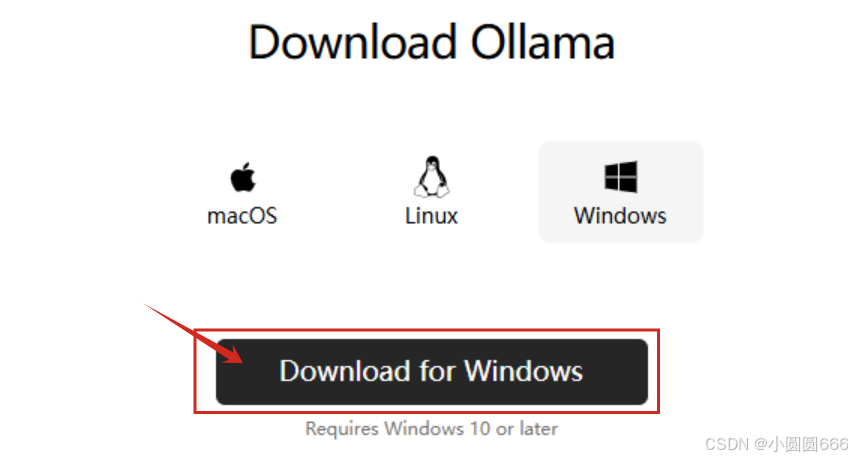Click the Apple logo icon
This screenshot has height=459, width=852.
pos(242,177)
